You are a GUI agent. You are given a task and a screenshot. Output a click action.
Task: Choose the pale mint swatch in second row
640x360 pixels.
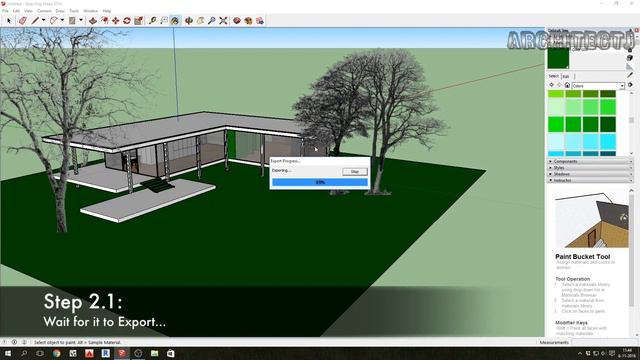tap(556, 107)
